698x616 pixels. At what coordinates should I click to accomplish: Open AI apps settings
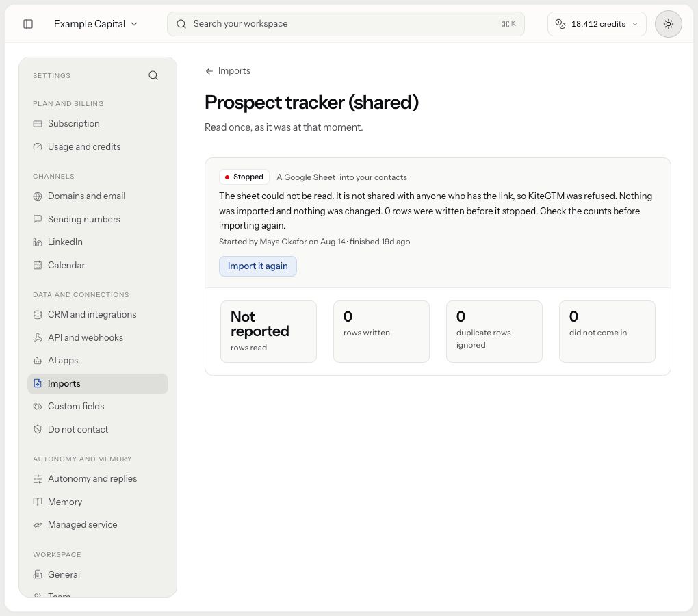(x=98, y=361)
